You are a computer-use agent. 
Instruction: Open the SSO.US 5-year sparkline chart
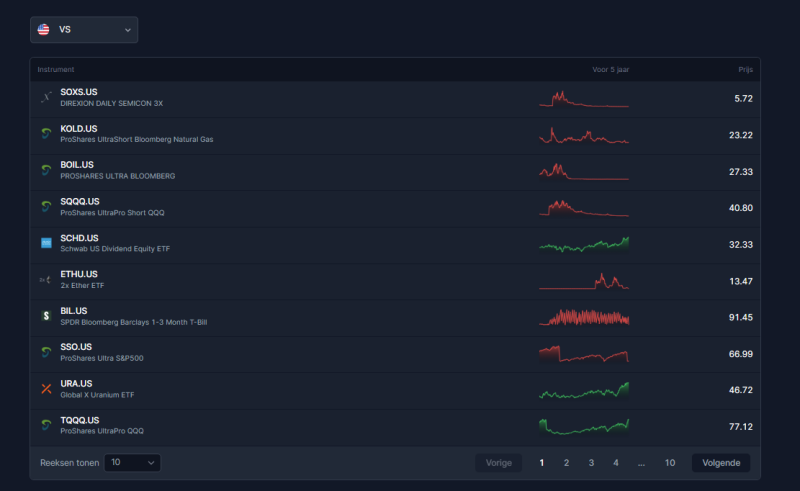pos(584,354)
